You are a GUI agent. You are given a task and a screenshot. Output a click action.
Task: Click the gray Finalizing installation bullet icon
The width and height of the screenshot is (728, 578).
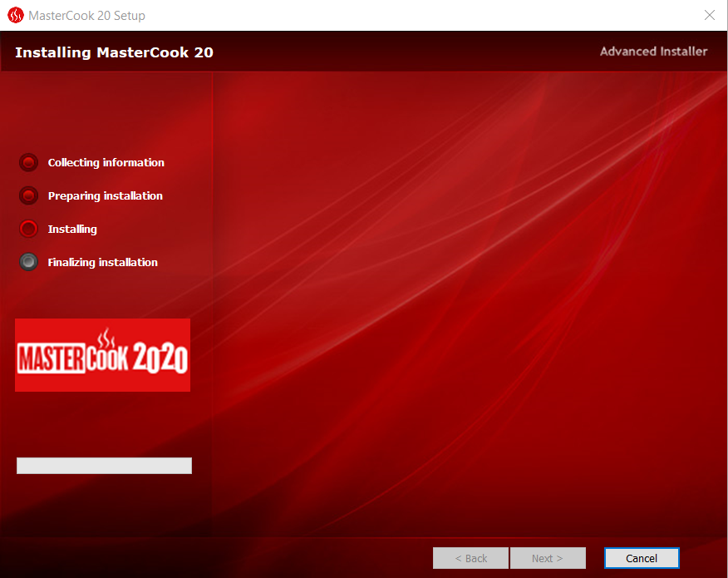(x=28, y=262)
